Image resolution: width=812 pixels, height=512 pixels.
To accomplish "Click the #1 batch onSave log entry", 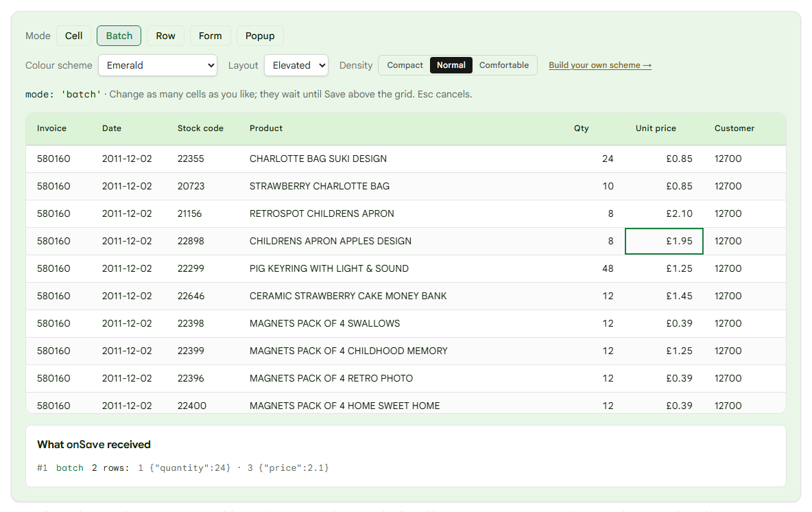I will (x=183, y=468).
